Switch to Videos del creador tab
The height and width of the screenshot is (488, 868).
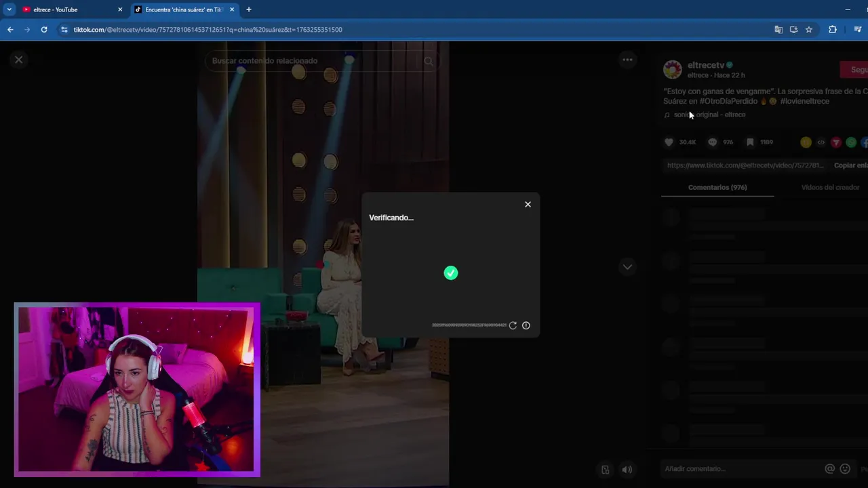coord(830,187)
